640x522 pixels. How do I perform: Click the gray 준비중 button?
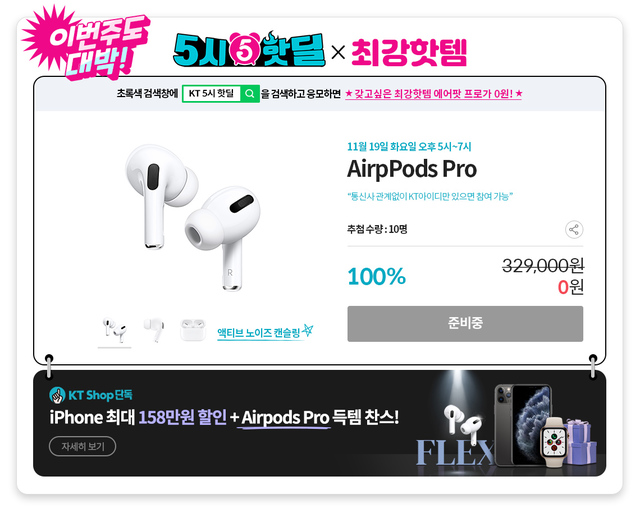(x=465, y=324)
